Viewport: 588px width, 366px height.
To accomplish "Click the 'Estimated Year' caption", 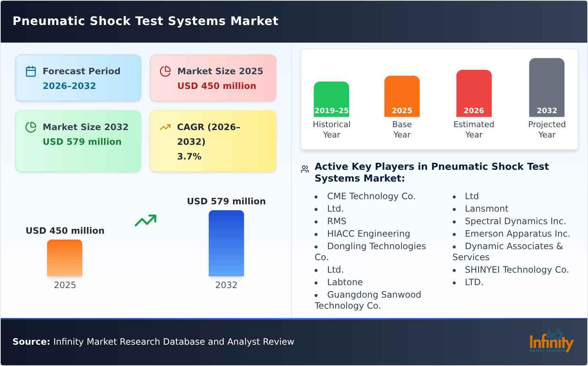I will [x=474, y=130].
